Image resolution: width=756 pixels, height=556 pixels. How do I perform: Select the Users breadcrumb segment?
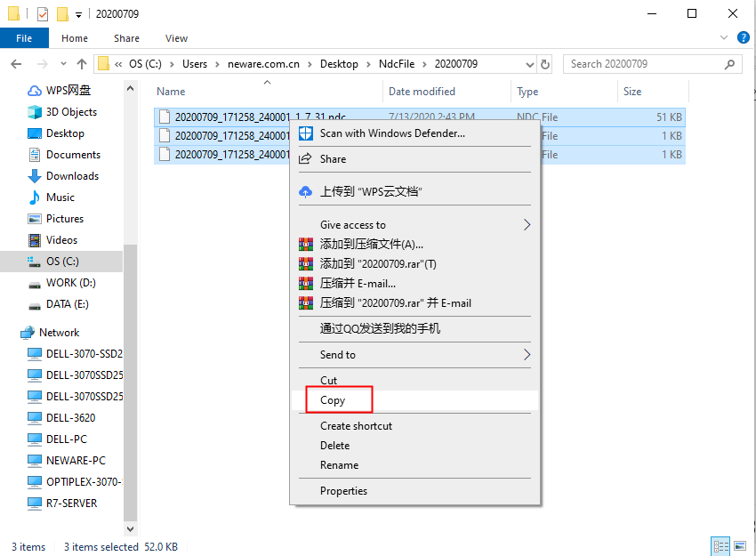(194, 64)
